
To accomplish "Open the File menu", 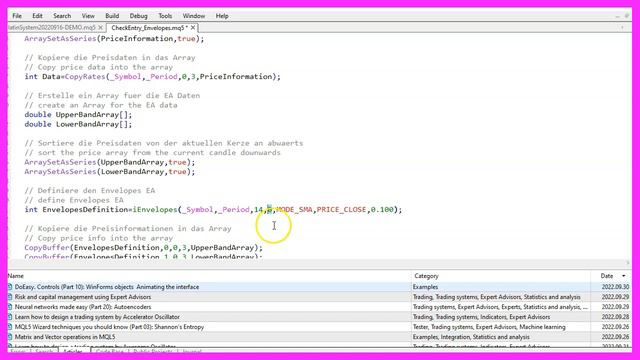I will click(17, 16).
